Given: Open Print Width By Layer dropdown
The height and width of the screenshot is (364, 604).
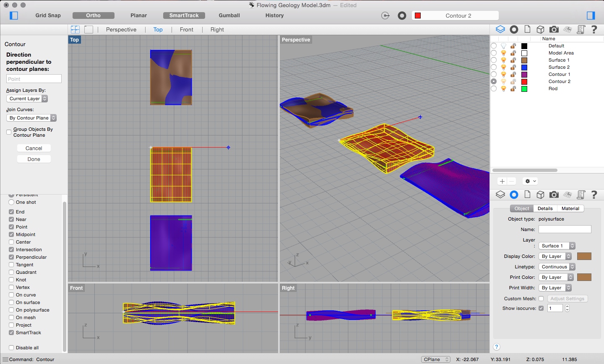Looking at the screenshot, I should pyautogui.click(x=555, y=288).
